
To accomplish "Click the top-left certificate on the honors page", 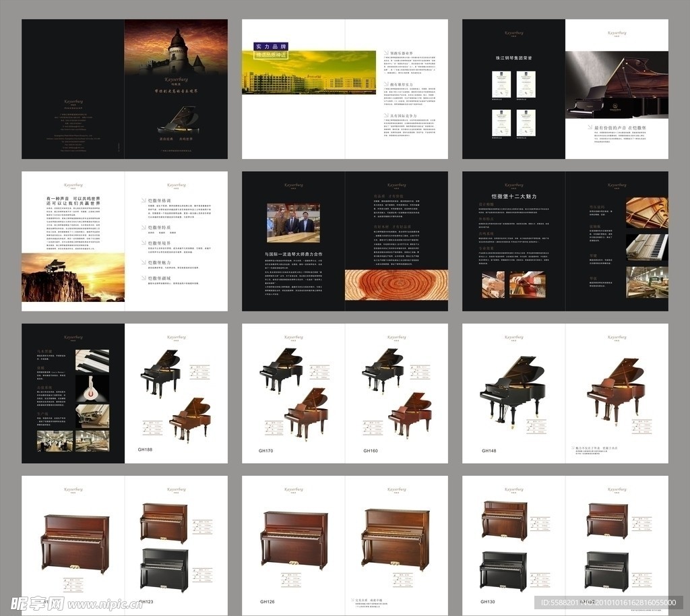I will [x=501, y=84].
